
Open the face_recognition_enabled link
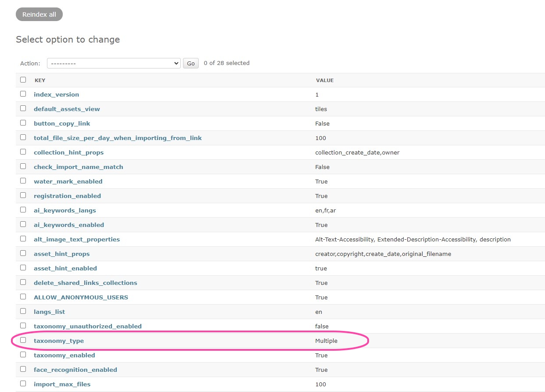[75, 370]
